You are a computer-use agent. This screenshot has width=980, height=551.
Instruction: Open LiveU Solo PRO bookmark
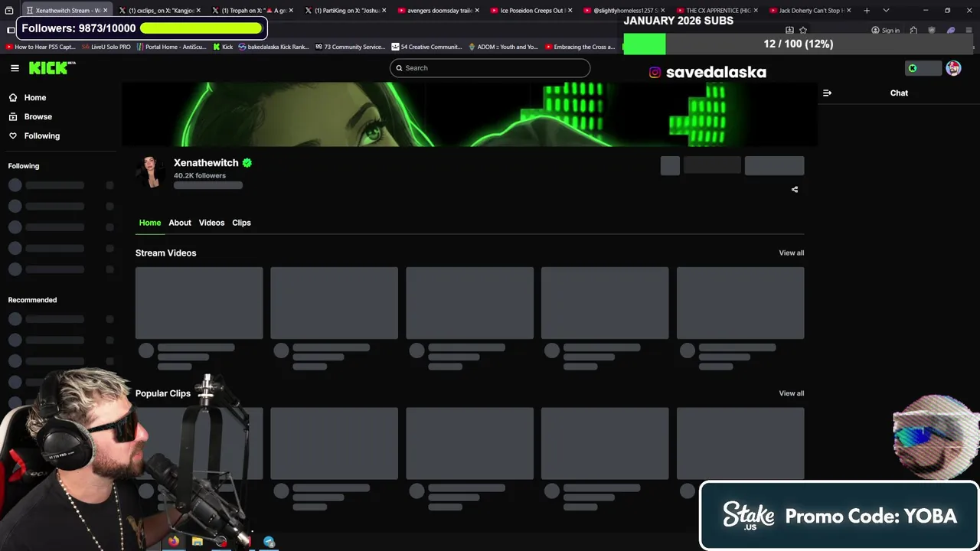[x=106, y=47]
